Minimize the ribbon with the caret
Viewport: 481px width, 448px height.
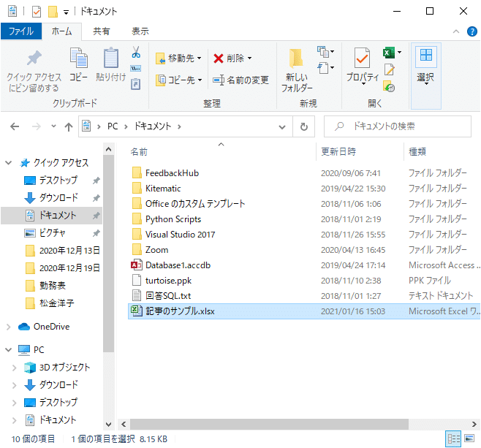[456, 31]
